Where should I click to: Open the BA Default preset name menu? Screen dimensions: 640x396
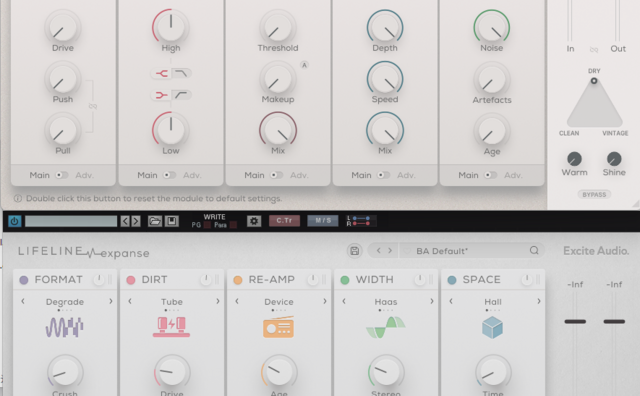[x=442, y=251]
